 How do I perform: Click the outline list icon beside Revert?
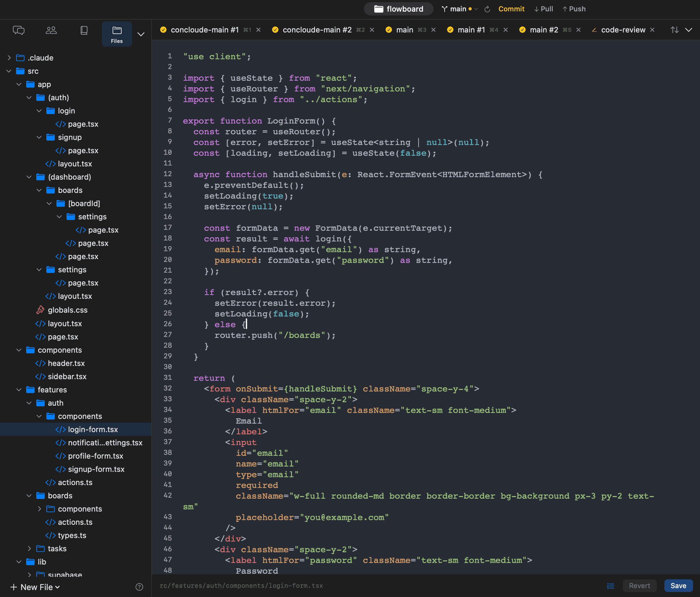click(610, 586)
